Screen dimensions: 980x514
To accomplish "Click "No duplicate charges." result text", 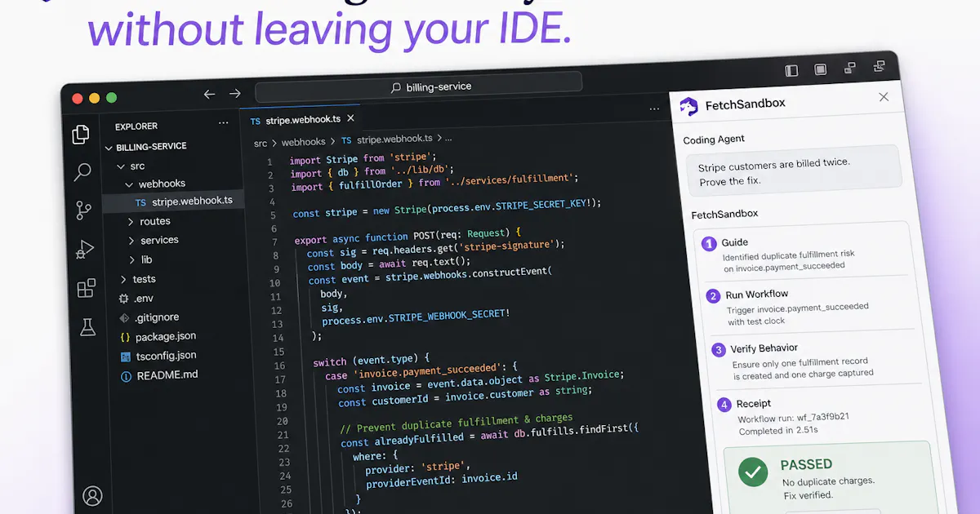I will 828,481.
